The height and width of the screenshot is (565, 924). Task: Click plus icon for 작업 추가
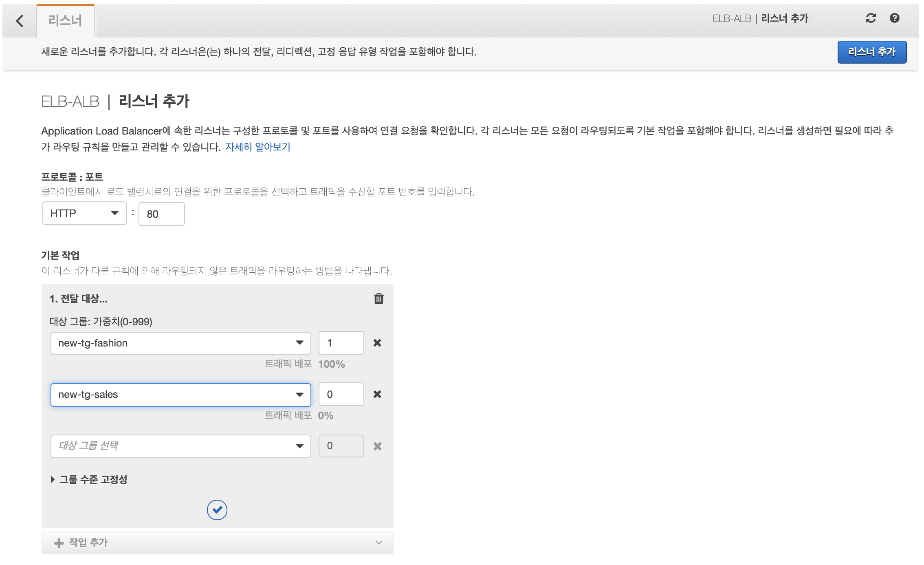pyautogui.click(x=59, y=543)
